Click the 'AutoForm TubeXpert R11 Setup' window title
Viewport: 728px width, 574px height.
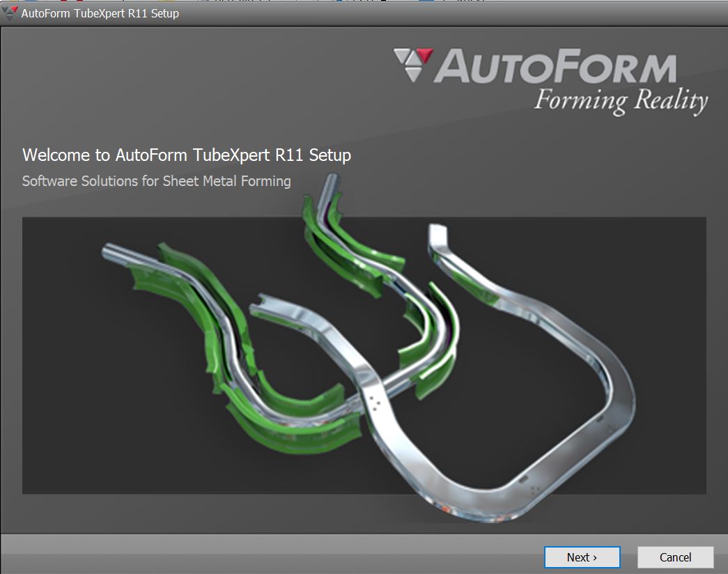point(100,13)
